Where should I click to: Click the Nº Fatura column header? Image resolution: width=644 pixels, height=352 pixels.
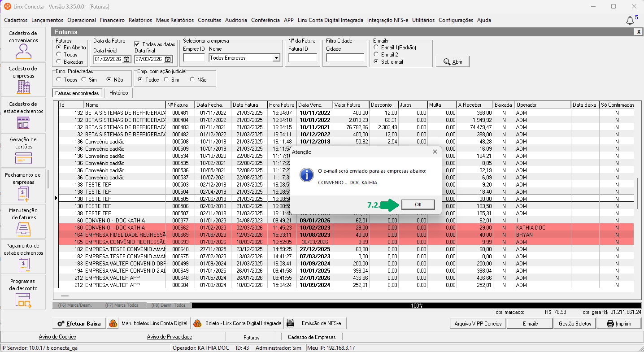(x=180, y=105)
